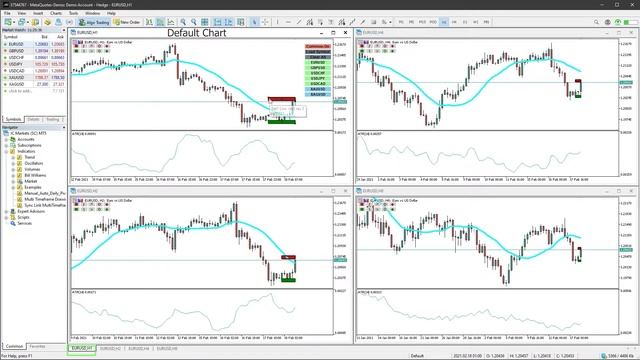The image size is (640, 360).
Task: Open the Tools menu
Action: (x=73, y=13)
